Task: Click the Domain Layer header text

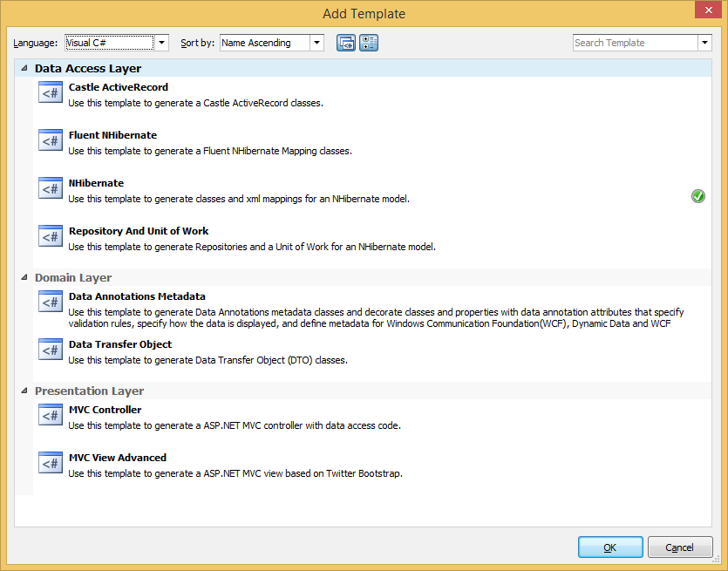Action: [x=73, y=277]
